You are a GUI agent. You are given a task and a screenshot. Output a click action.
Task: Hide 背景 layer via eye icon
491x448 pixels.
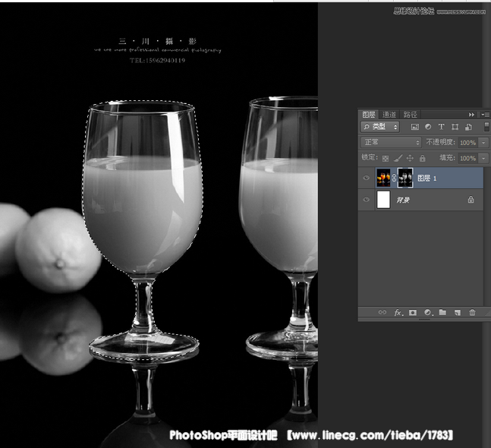(366, 200)
